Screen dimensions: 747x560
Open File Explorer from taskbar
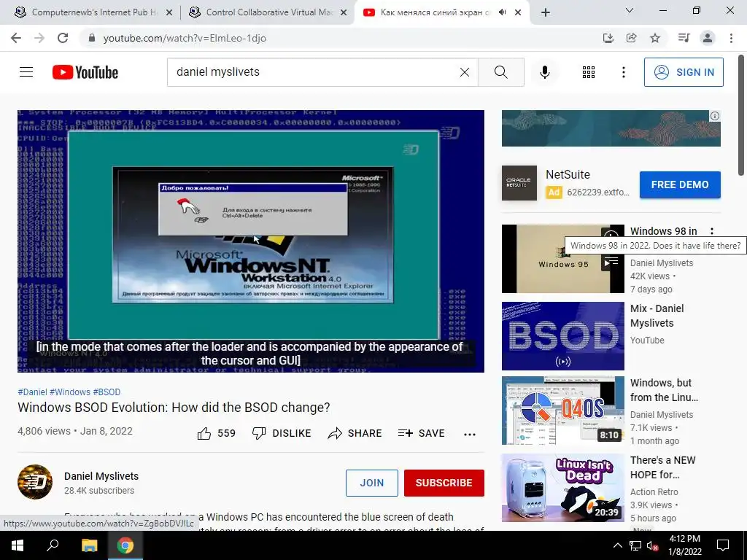coord(89,545)
